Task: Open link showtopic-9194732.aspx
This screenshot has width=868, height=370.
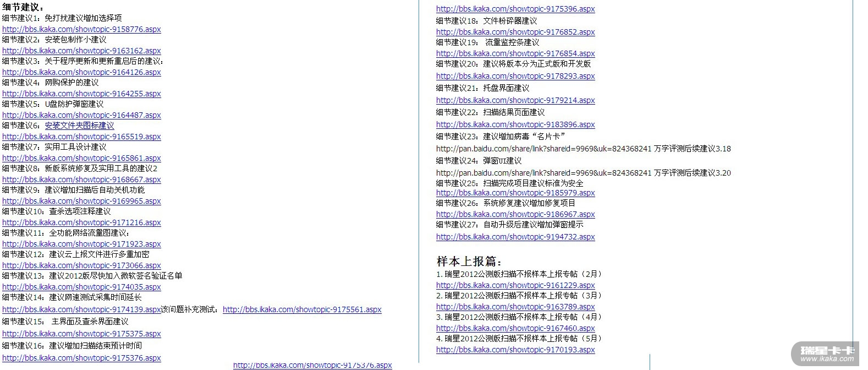Action: point(515,237)
